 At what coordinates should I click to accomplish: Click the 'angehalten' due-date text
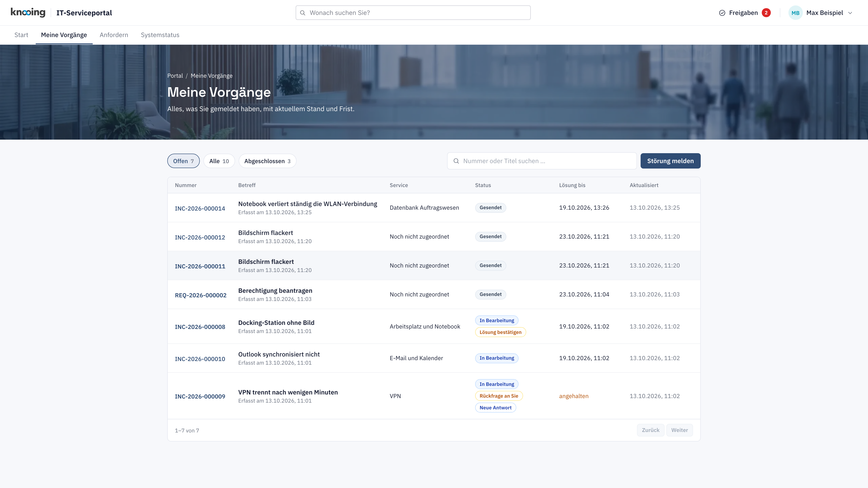tap(573, 396)
